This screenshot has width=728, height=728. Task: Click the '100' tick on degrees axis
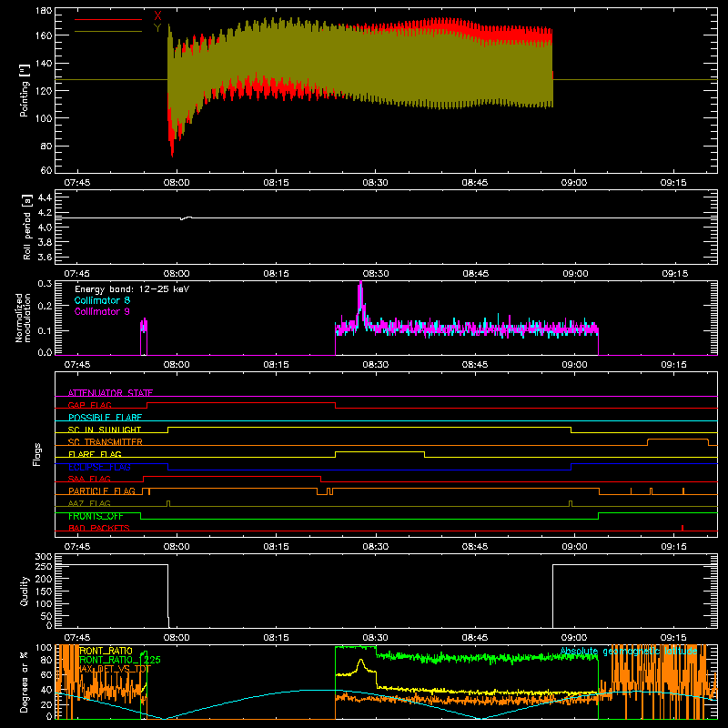coord(44,648)
